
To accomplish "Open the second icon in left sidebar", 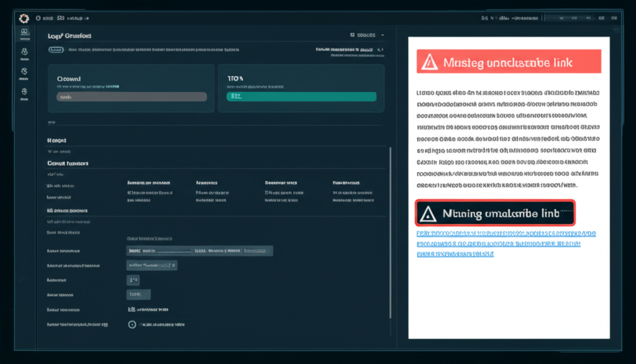I will click(x=24, y=52).
